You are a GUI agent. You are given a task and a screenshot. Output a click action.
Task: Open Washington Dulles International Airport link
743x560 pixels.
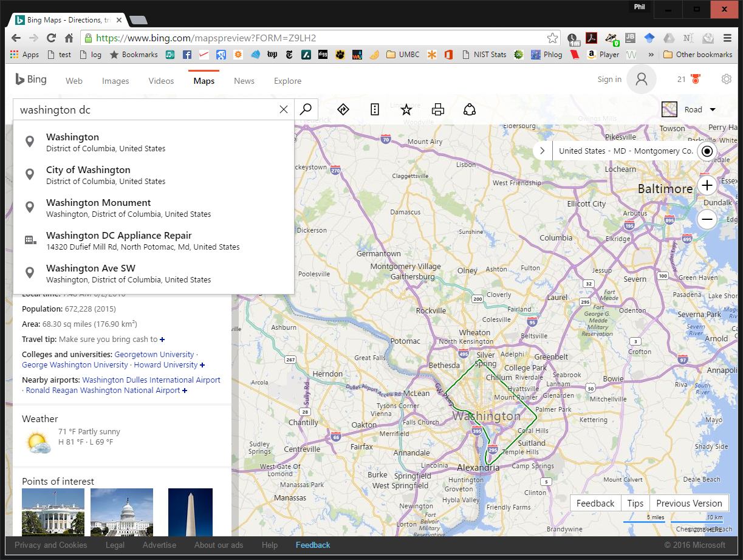pos(151,380)
